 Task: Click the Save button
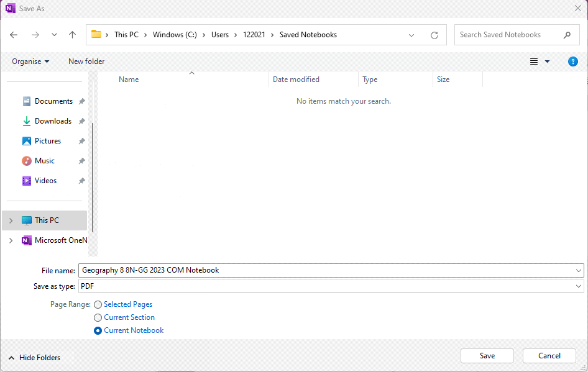tap(487, 356)
